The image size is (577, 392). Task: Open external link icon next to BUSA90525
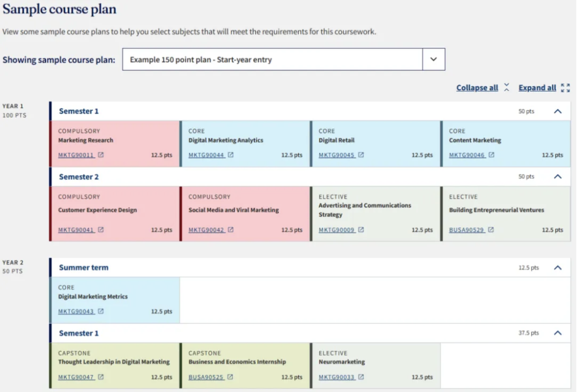coord(230,377)
